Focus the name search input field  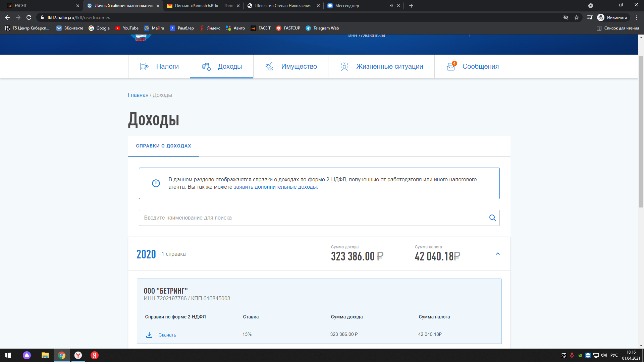click(x=312, y=218)
